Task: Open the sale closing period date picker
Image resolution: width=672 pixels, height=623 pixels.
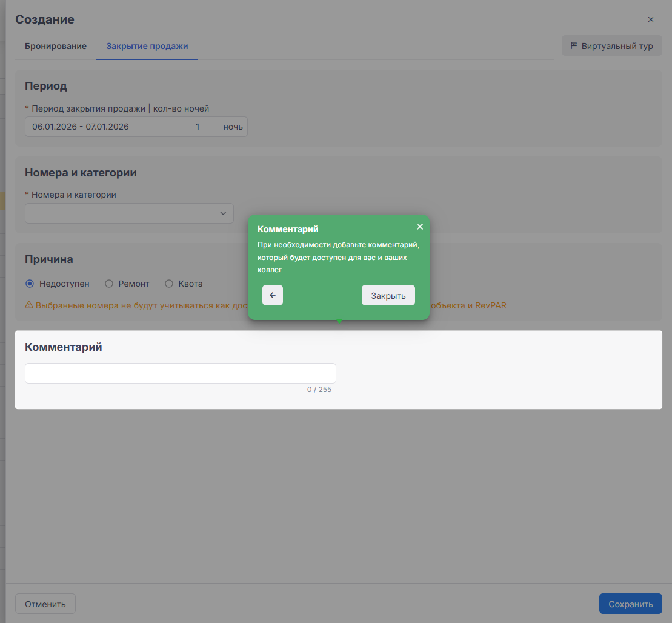Action: (108, 127)
